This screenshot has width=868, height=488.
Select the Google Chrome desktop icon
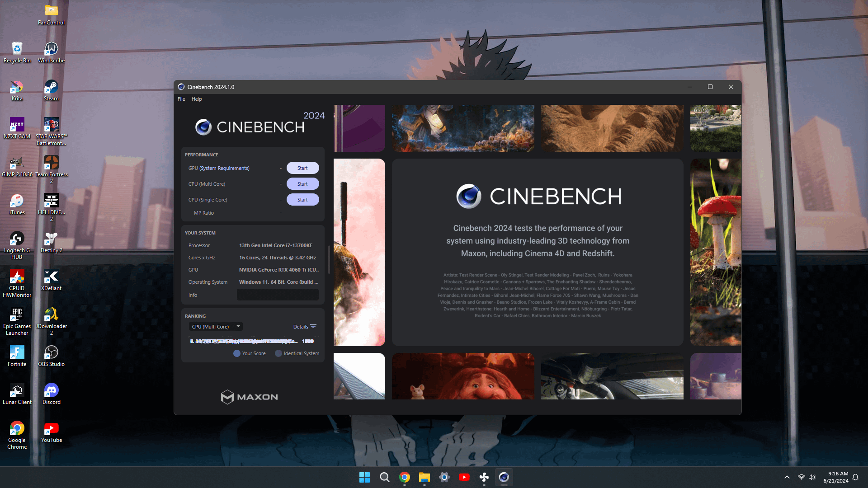tap(17, 435)
